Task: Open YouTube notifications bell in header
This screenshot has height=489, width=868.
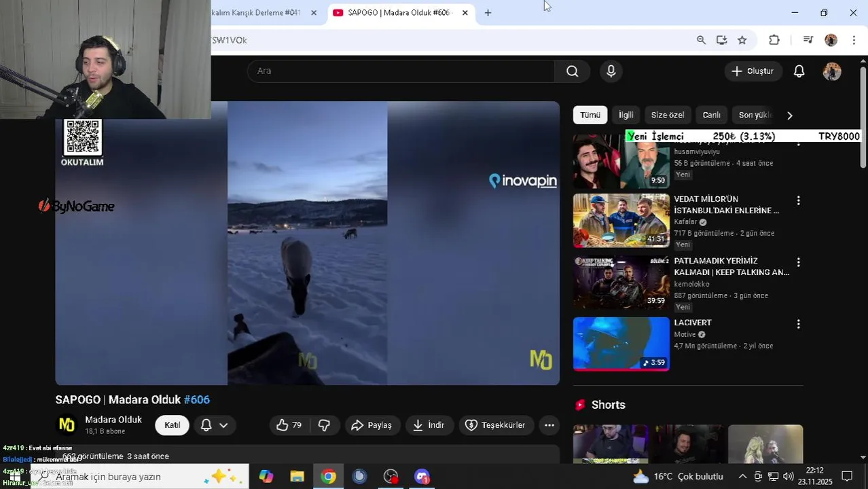Action: click(x=799, y=71)
